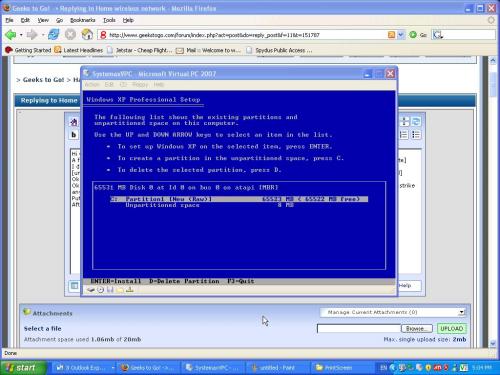Click the switch editor mode icon at top right
Screen dimensions: 500x375
pyautogui.click(x=416, y=122)
